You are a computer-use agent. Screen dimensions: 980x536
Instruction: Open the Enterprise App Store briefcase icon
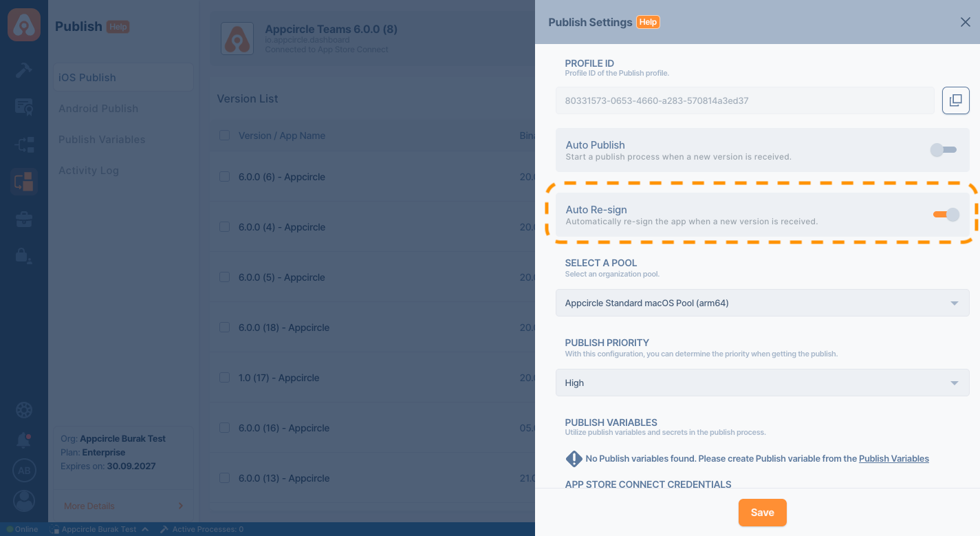tap(24, 219)
